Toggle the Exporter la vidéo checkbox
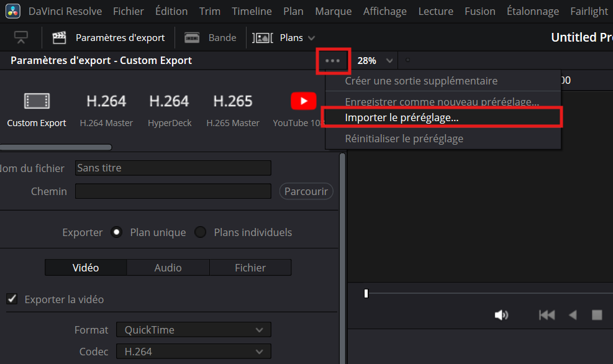Image resolution: width=613 pixels, height=364 pixels. click(12, 299)
